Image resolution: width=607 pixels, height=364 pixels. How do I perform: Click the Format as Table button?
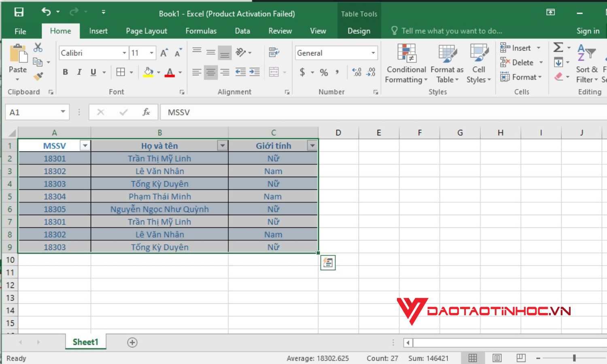[447, 63]
